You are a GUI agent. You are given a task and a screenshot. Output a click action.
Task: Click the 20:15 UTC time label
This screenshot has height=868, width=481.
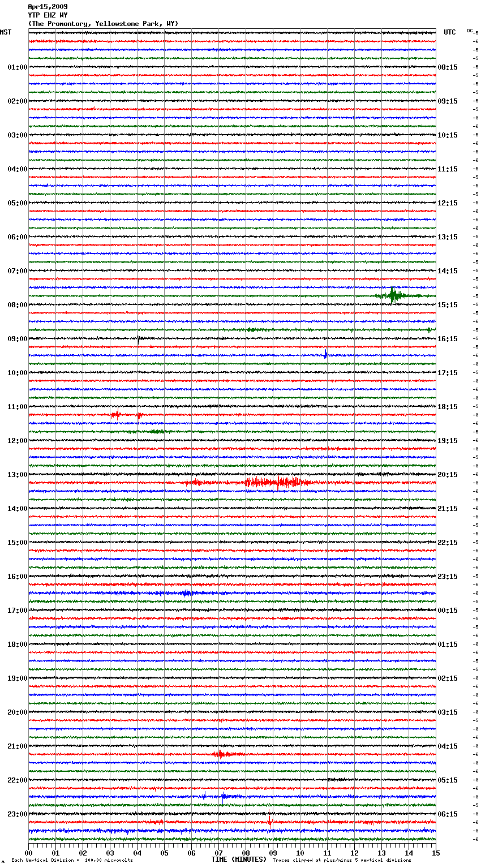click(x=448, y=475)
